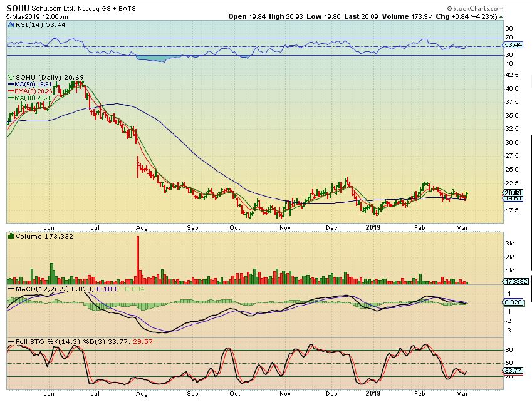This screenshot has height=402, width=532.
Task: Click the 2019 label on price axis
Action: [372, 228]
